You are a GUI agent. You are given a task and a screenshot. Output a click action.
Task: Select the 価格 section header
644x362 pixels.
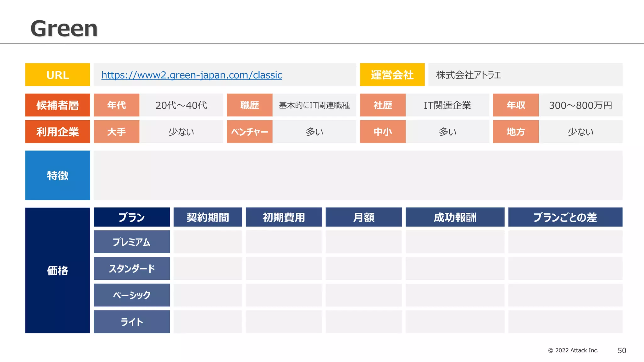click(58, 270)
